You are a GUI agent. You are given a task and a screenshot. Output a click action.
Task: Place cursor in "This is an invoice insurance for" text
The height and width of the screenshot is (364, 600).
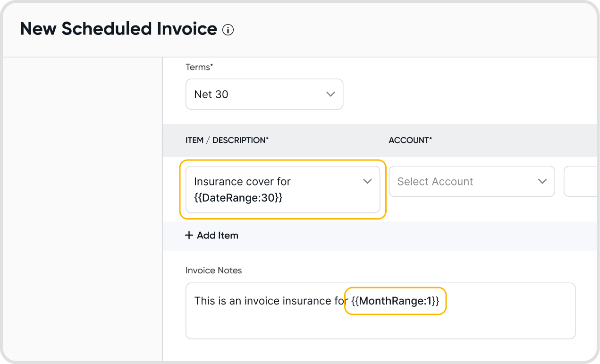[269, 301]
